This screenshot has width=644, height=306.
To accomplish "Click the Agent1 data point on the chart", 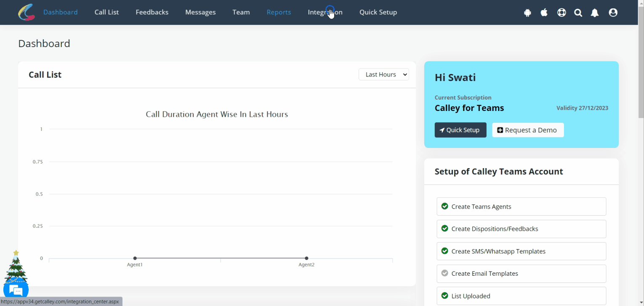I will (135, 258).
